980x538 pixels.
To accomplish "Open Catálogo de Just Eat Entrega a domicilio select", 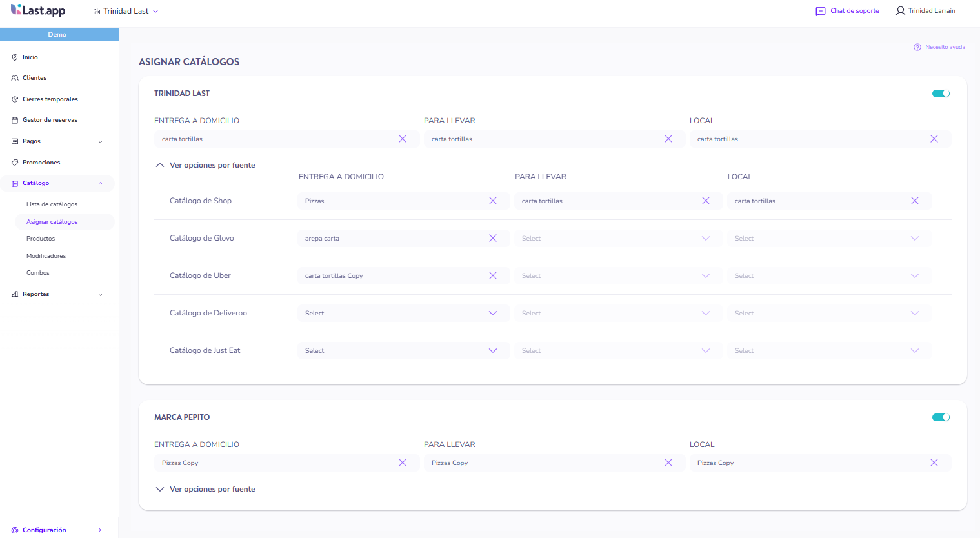I will click(x=403, y=350).
